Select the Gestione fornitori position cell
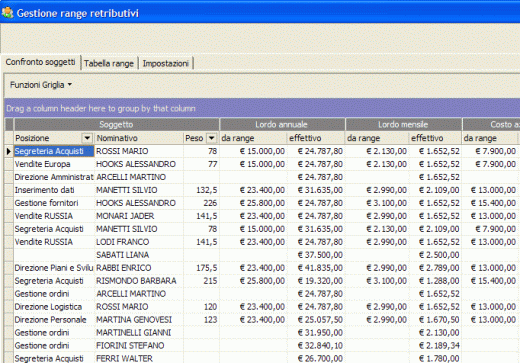This screenshot has width=520, height=363. tap(54, 203)
